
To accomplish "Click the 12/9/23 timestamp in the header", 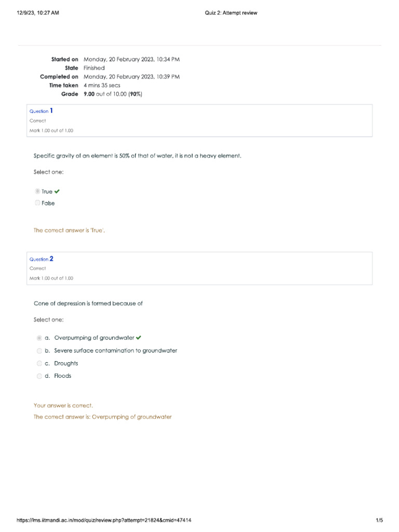I will (37, 13).
